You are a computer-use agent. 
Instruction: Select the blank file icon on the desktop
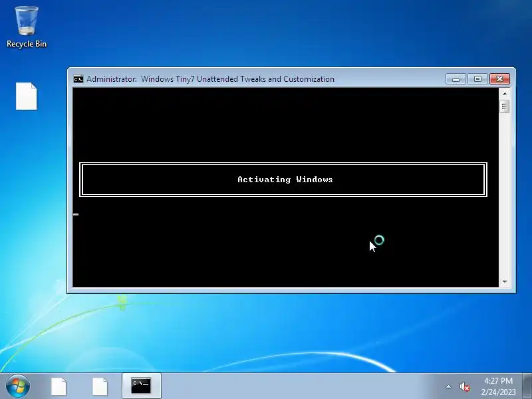coord(27,96)
